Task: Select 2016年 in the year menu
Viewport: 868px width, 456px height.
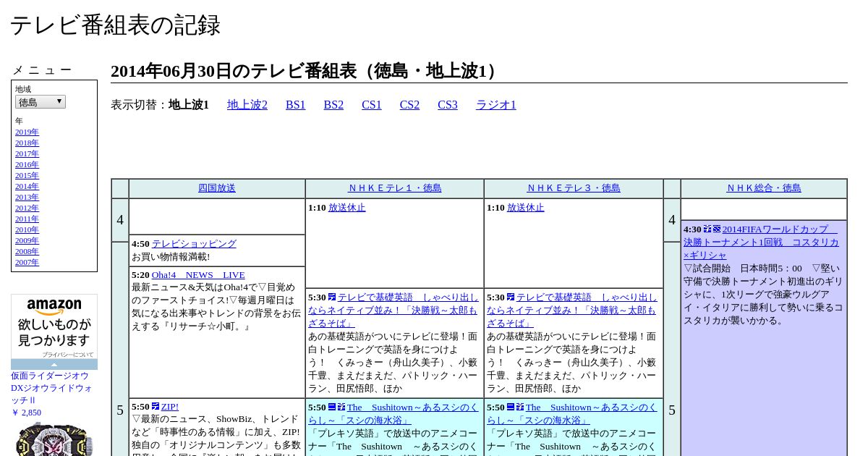Action: [x=27, y=165]
